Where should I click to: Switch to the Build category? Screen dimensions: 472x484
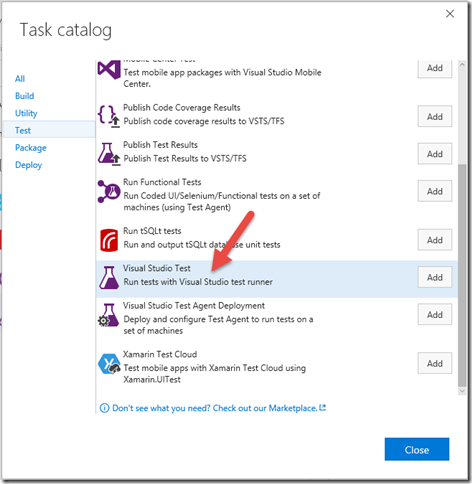coord(24,96)
